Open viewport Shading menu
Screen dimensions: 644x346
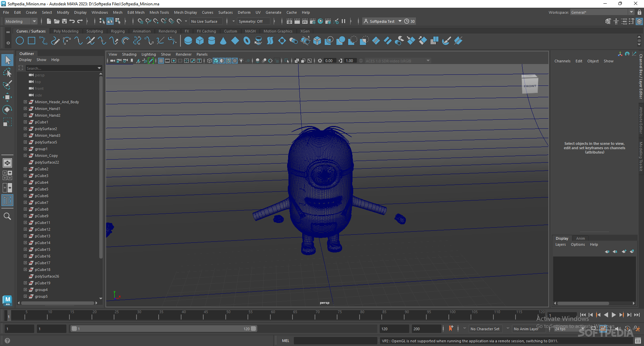coord(129,54)
